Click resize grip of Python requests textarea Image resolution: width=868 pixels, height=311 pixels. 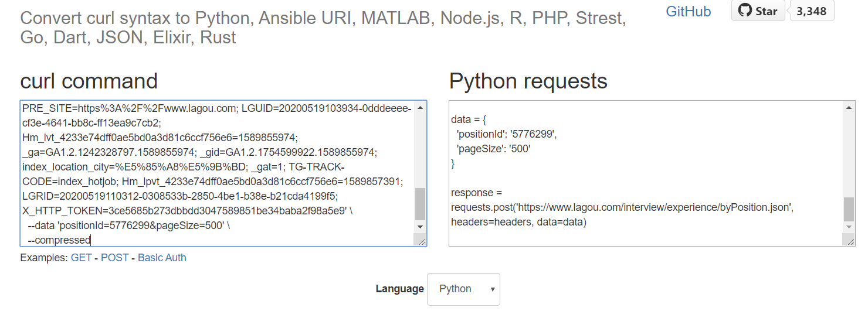pyautogui.click(x=849, y=240)
